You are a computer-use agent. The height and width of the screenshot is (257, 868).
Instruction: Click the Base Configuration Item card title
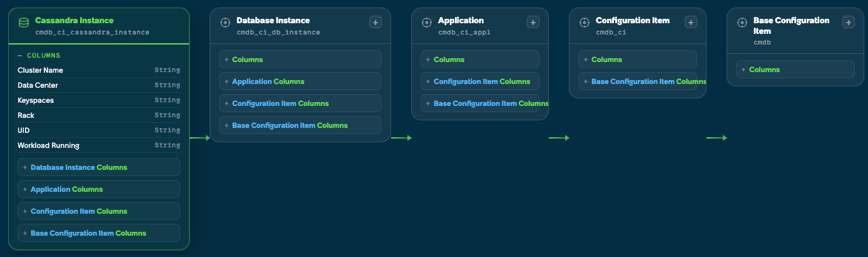(x=792, y=26)
